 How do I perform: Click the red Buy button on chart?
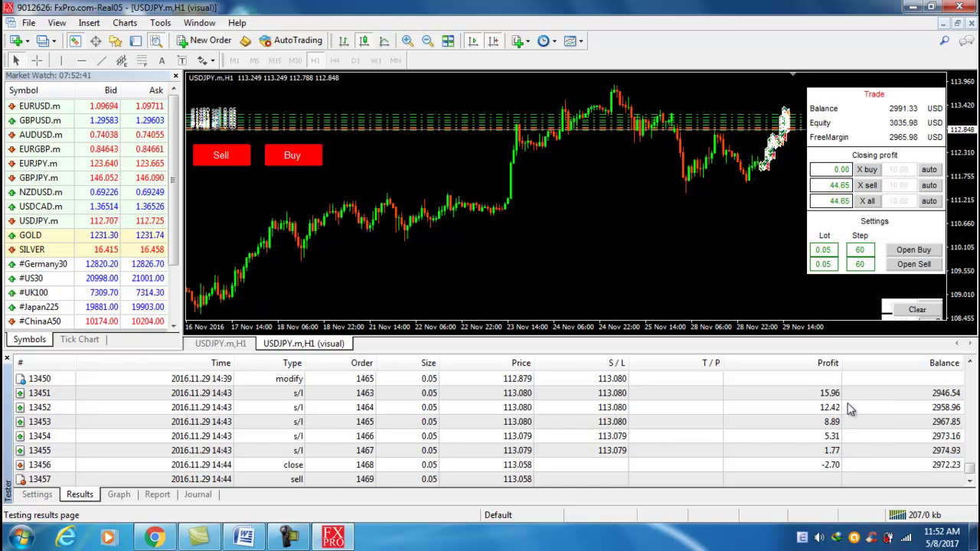pos(292,155)
